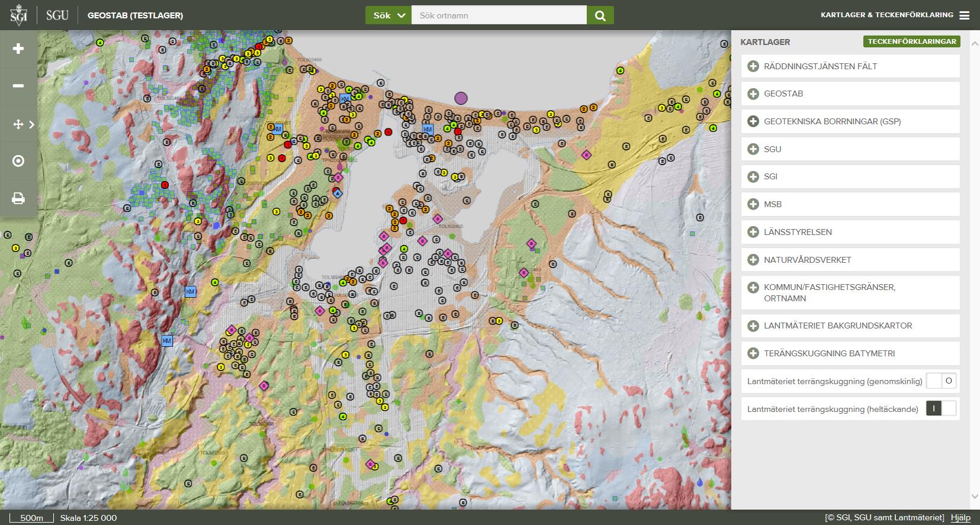
Task: Select the large purple circle marker
Action: click(461, 98)
